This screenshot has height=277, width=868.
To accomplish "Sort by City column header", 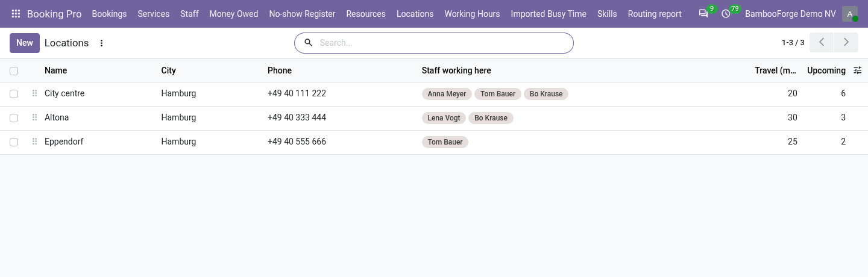I will pyautogui.click(x=168, y=70).
